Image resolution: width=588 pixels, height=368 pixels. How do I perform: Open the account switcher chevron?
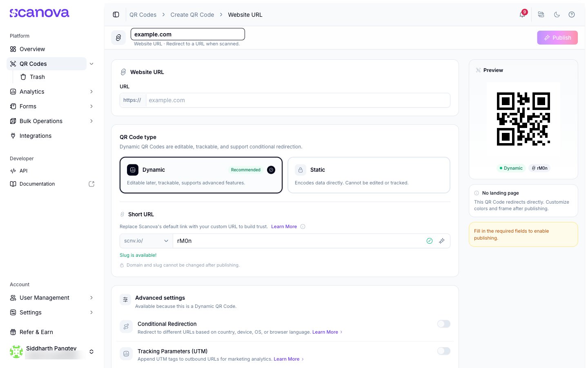(91, 352)
